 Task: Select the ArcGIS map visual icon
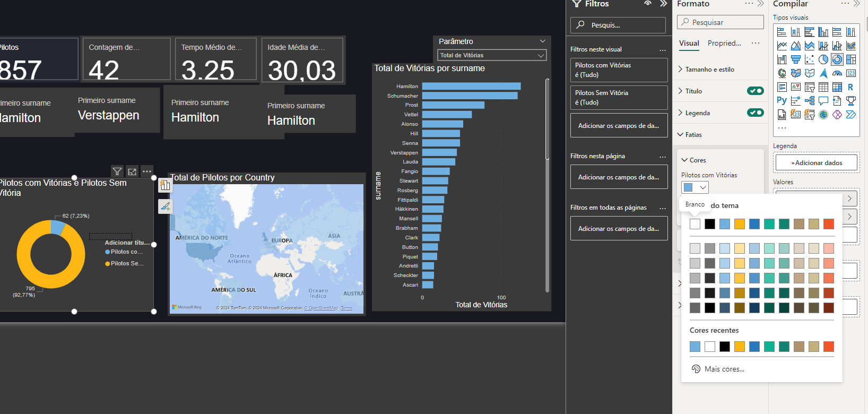click(823, 115)
